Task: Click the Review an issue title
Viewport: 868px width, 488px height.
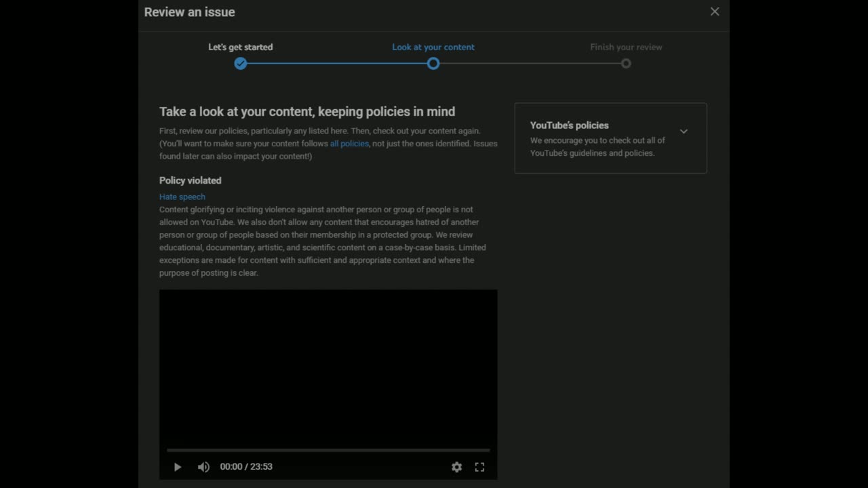Action: tap(190, 12)
